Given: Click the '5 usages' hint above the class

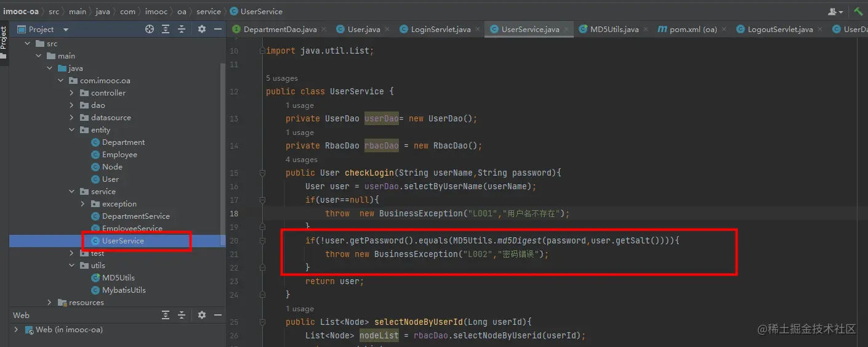Looking at the screenshot, I should tap(282, 78).
